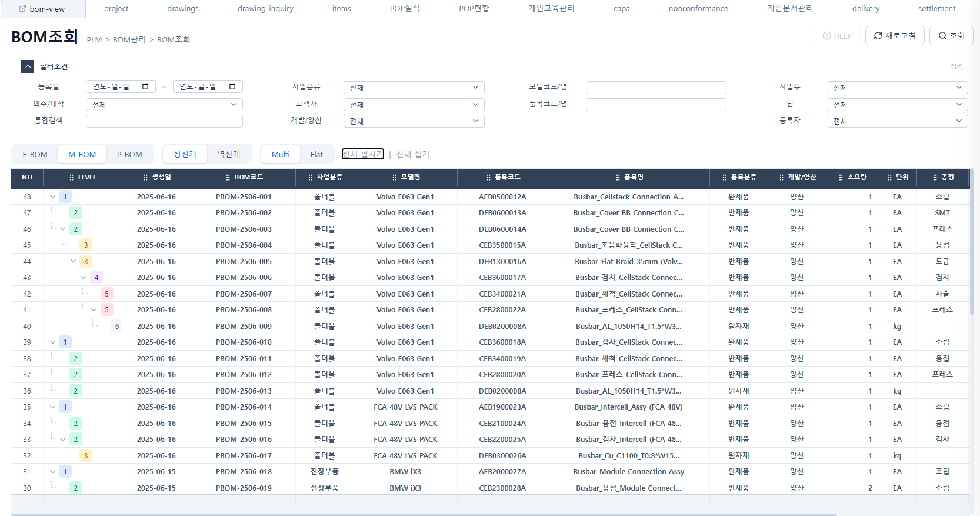Click 전체 접기 collapse all link
The height and width of the screenshot is (516, 980).
click(x=412, y=154)
